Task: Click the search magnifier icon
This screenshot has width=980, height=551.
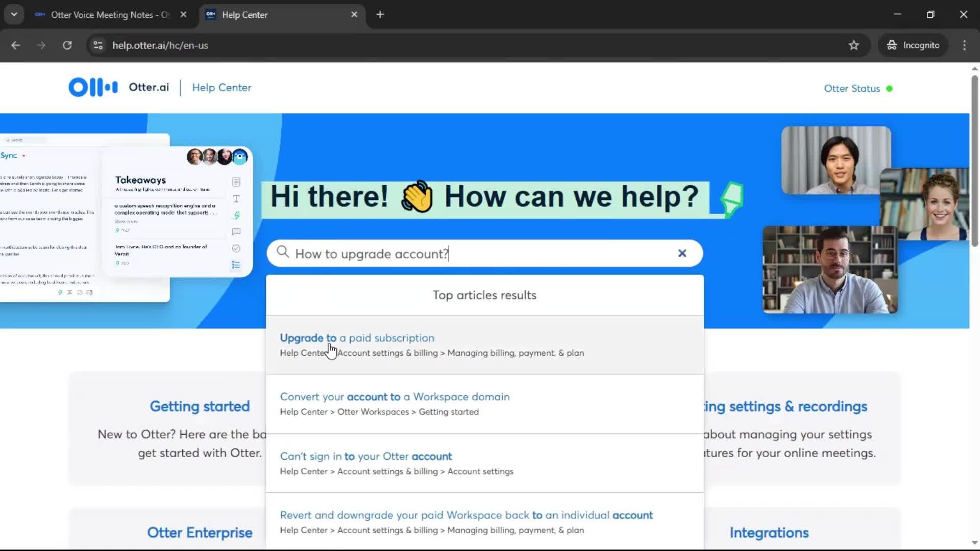Action: tap(283, 252)
